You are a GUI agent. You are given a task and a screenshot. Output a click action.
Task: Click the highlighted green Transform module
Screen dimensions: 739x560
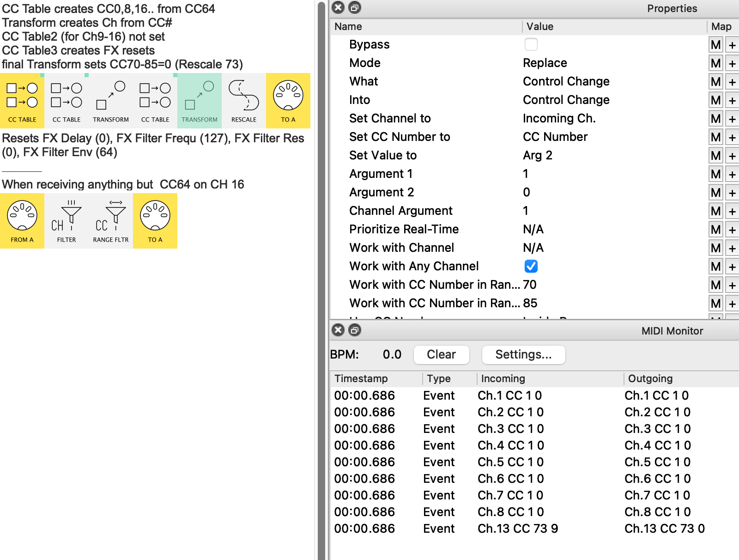coord(200,101)
